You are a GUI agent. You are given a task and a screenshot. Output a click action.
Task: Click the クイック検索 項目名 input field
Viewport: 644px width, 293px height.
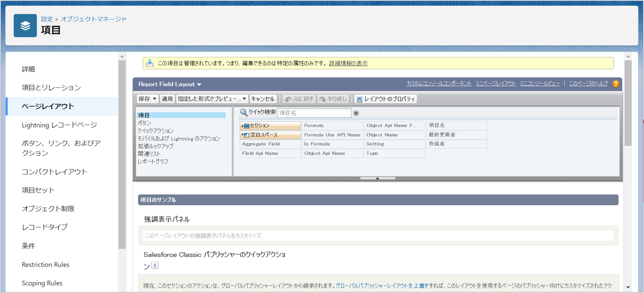pyautogui.click(x=314, y=113)
